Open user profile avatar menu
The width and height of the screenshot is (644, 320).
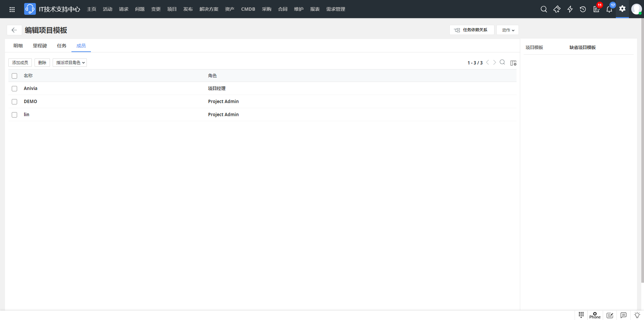(636, 9)
